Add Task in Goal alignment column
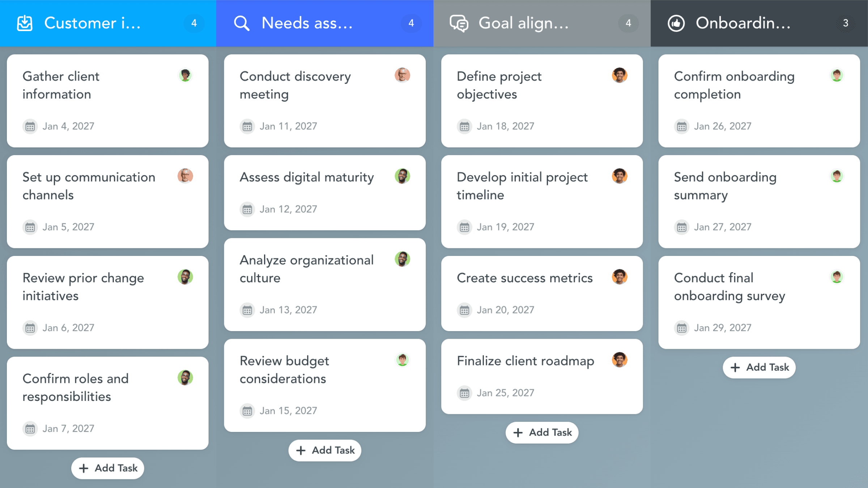 click(542, 432)
